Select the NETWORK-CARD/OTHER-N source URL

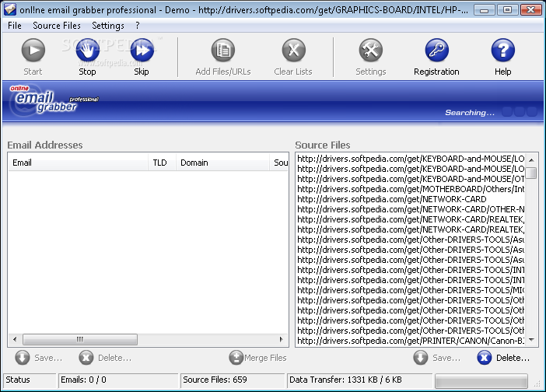[410, 209]
